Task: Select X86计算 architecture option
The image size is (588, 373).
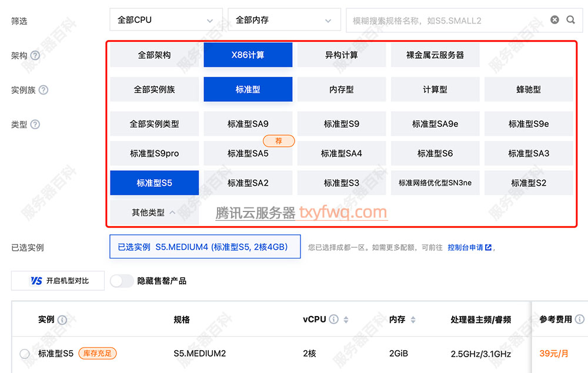Action: click(248, 55)
